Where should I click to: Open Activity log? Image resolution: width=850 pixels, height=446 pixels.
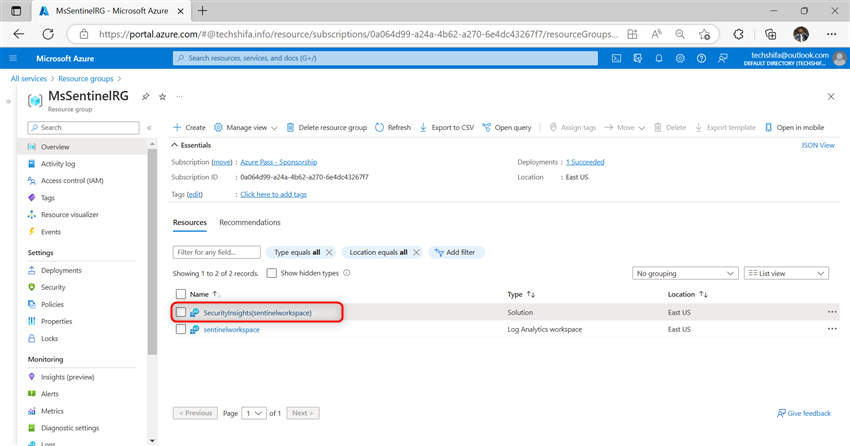point(58,164)
